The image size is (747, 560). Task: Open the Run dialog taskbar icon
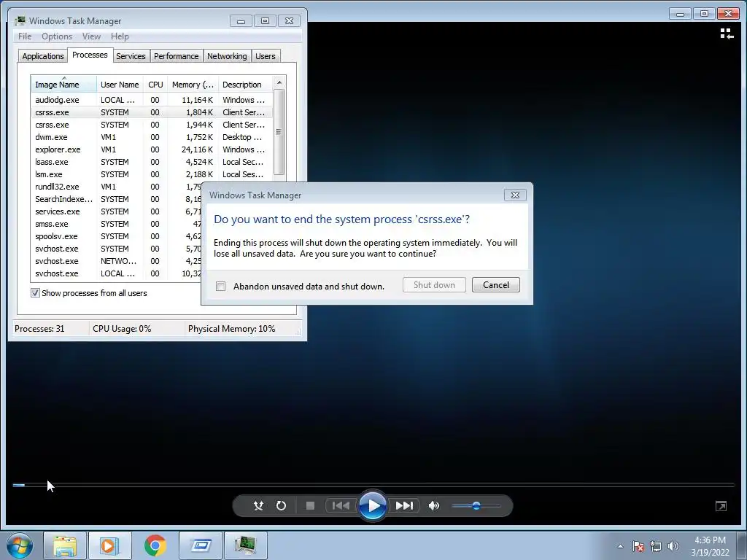pos(201,545)
